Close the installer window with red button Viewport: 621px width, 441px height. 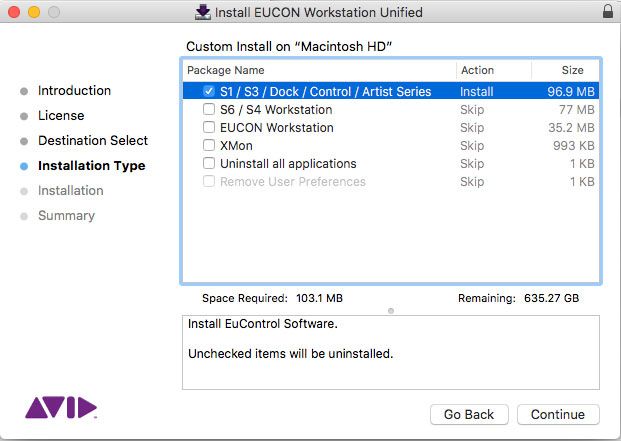coord(14,12)
